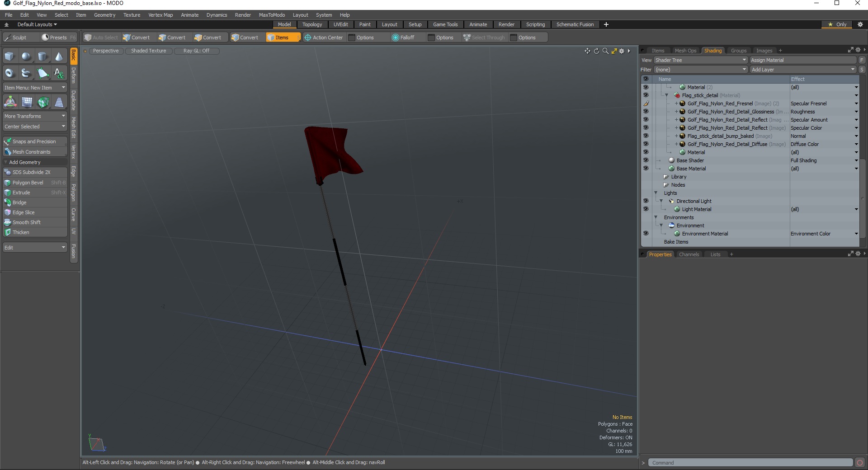Toggle visibility of Environment Material
Image resolution: width=868 pixels, height=470 pixels.
click(x=646, y=234)
